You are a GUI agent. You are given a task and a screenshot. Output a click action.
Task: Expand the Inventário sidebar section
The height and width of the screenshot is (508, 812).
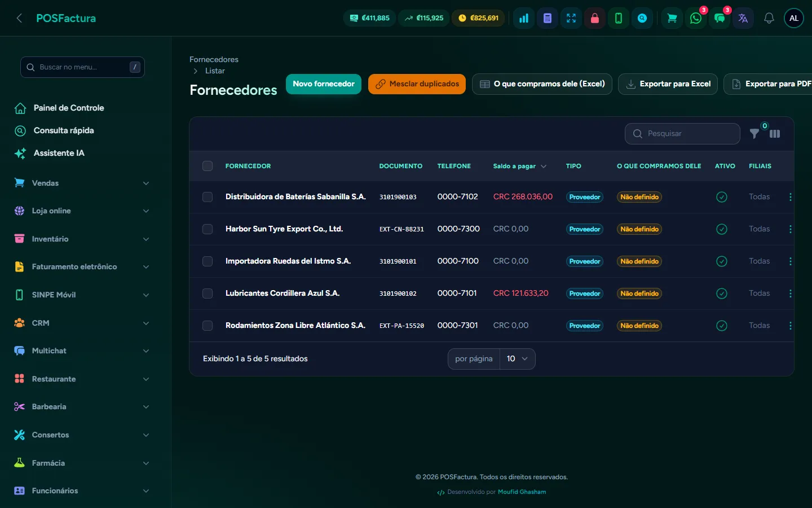[x=82, y=239]
